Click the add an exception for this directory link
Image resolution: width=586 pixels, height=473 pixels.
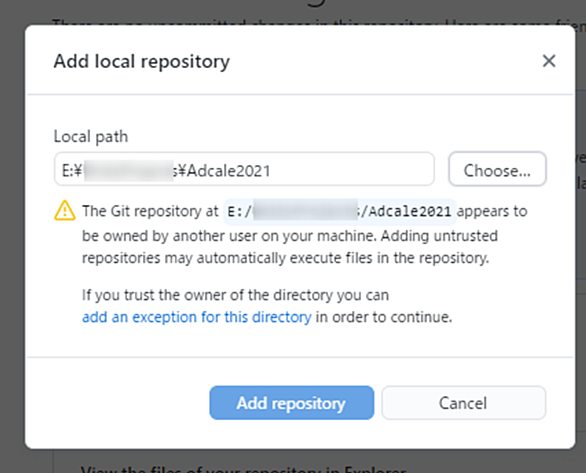pos(197,317)
